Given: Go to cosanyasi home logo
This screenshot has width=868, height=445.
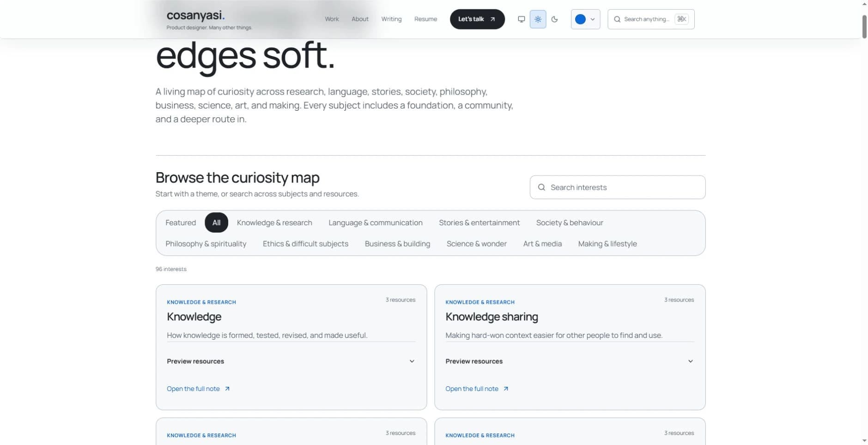Looking at the screenshot, I should click(x=196, y=15).
